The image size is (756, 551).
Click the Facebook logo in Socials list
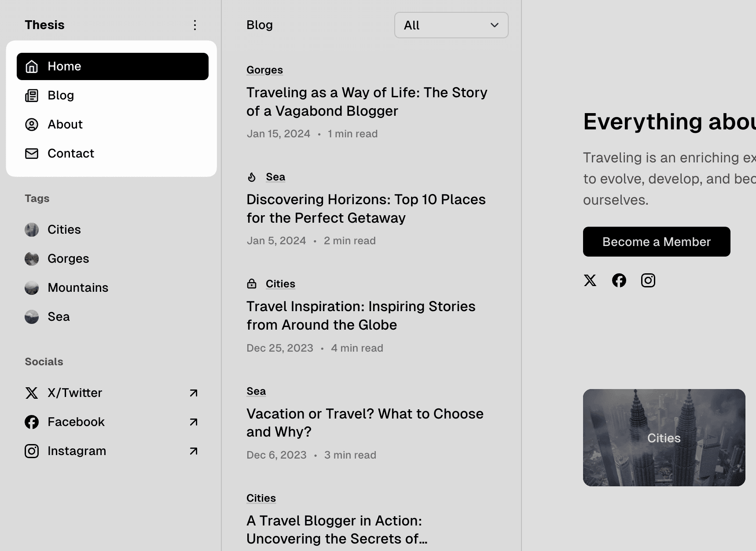click(x=32, y=422)
